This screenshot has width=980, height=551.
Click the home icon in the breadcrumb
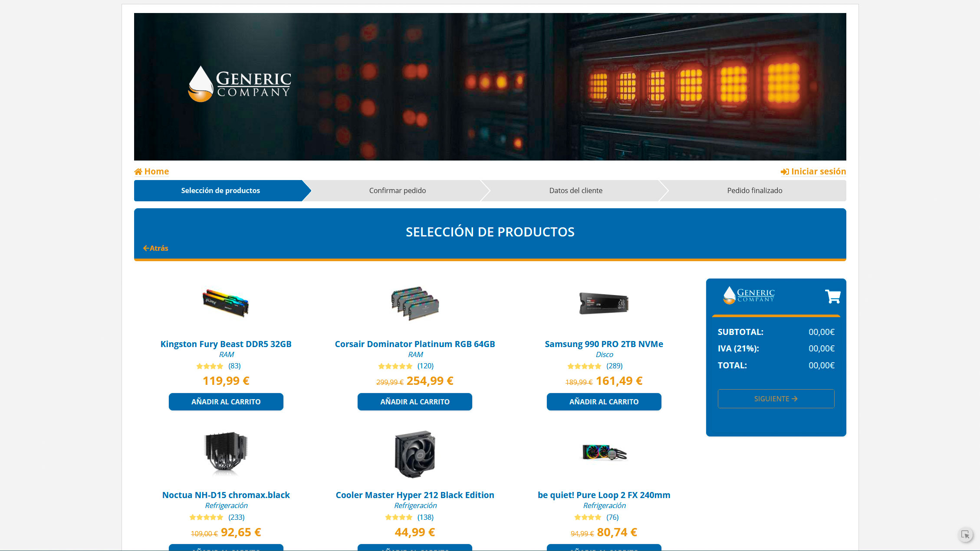point(139,171)
